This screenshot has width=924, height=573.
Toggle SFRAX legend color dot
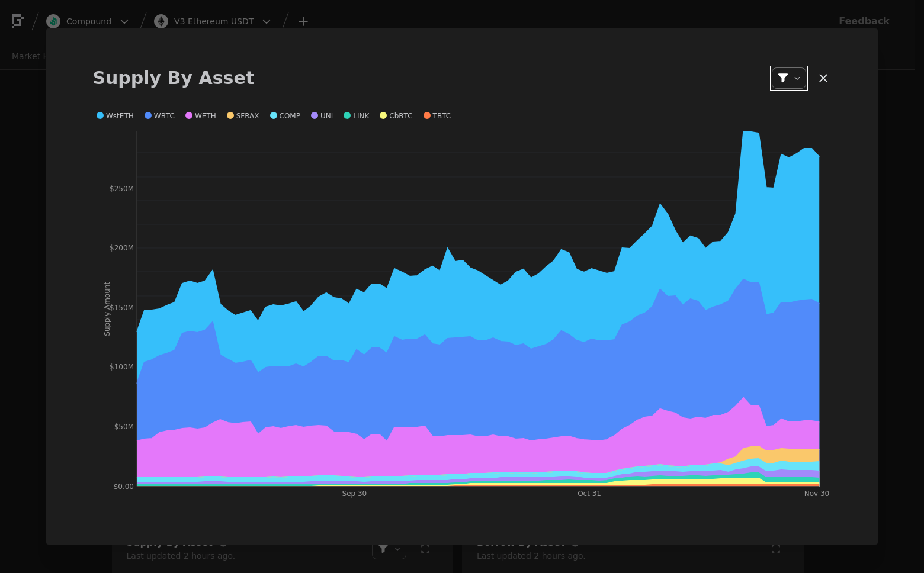click(230, 116)
